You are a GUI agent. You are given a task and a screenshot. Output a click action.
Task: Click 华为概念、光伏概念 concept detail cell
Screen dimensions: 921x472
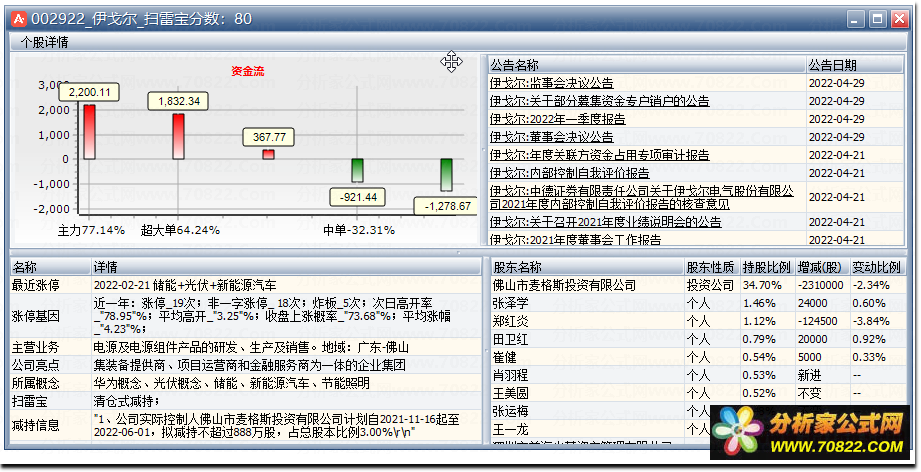coord(286,383)
